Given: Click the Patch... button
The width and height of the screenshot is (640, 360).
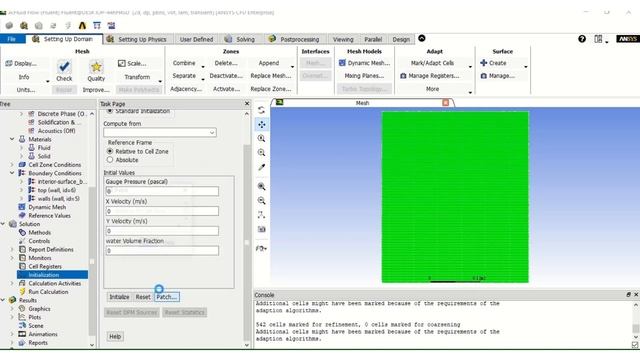Looking at the screenshot, I should pos(167,297).
